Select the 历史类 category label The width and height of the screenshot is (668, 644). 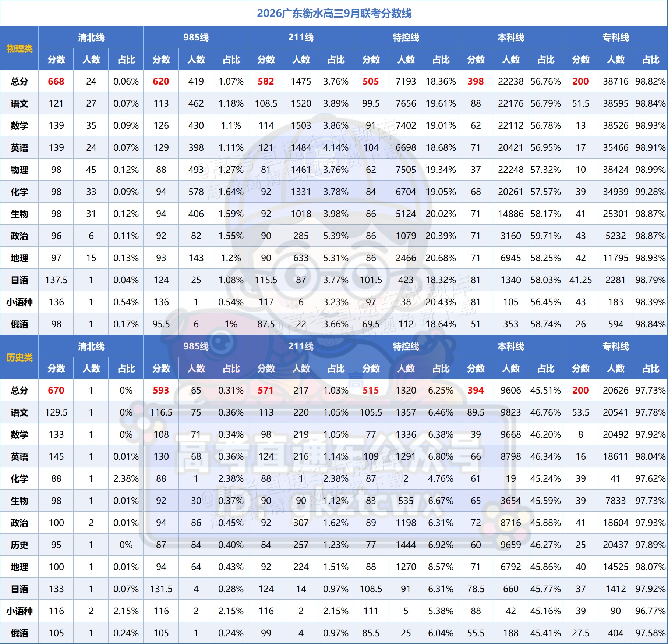click(x=19, y=357)
